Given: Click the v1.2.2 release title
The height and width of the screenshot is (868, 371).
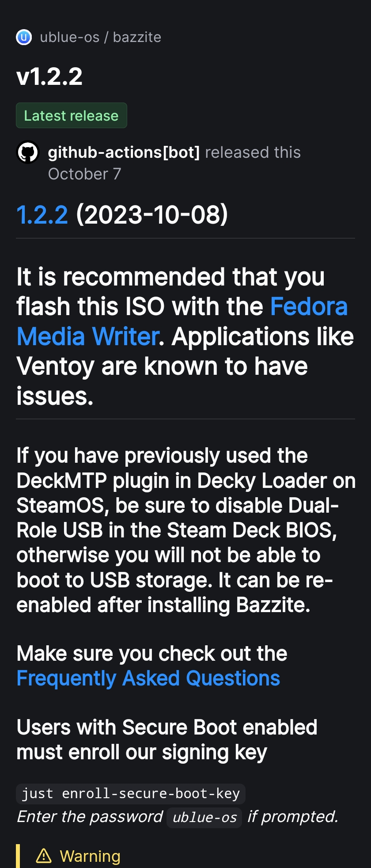Looking at the screenshot, I should pos(49,77).
